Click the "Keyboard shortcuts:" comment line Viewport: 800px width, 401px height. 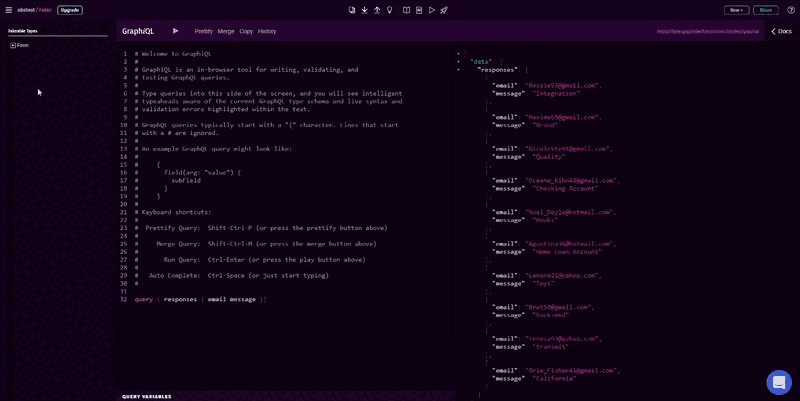tap(173, 212)
